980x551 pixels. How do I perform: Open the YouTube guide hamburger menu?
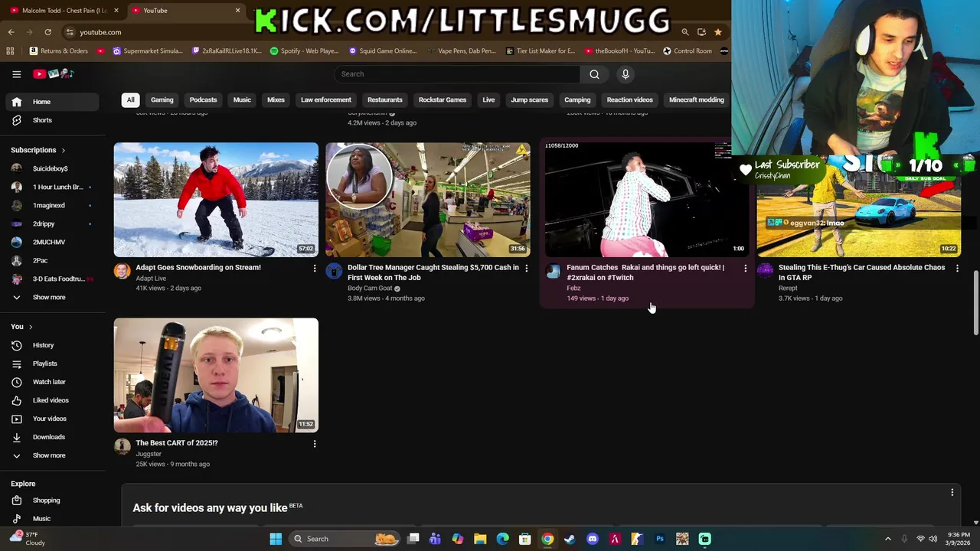(16, 74)
